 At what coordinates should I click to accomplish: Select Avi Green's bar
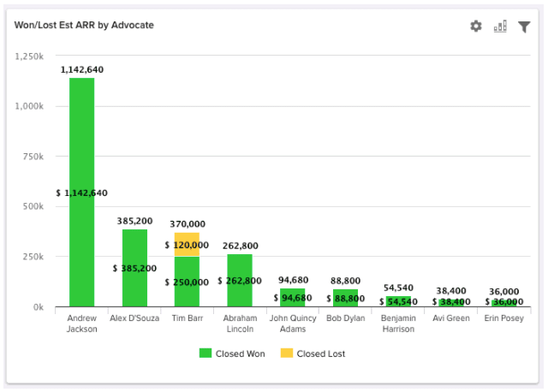(x=451, y=302)
